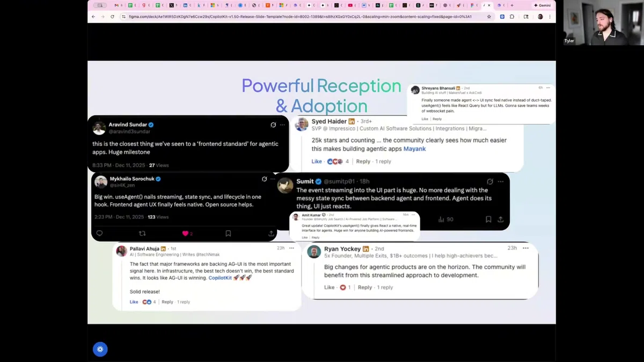Click the Figma deck URL address bar
644x362 pixels.
tap(301, 17)
